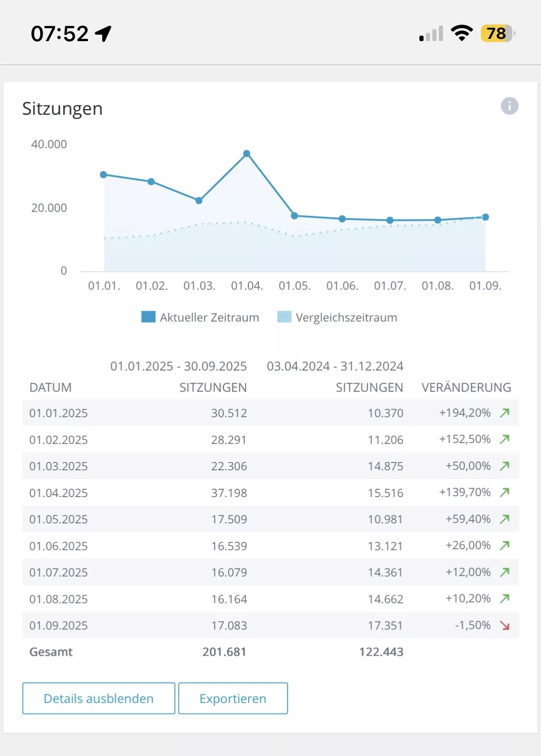Screen dimensions: 541x756
Task: Click the VERÄNDERUNG column header
Action: (466, 387)
